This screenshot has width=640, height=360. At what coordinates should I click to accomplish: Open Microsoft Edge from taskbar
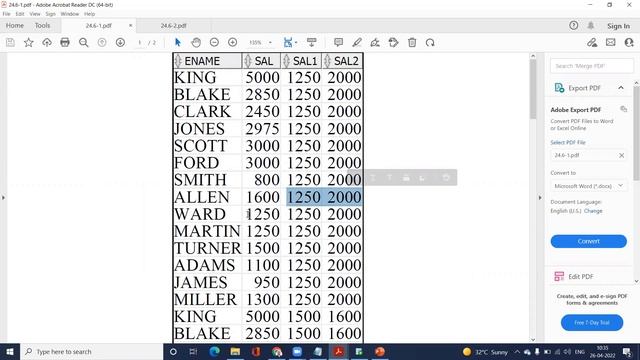pyautogui.click(x=214, y=351)
